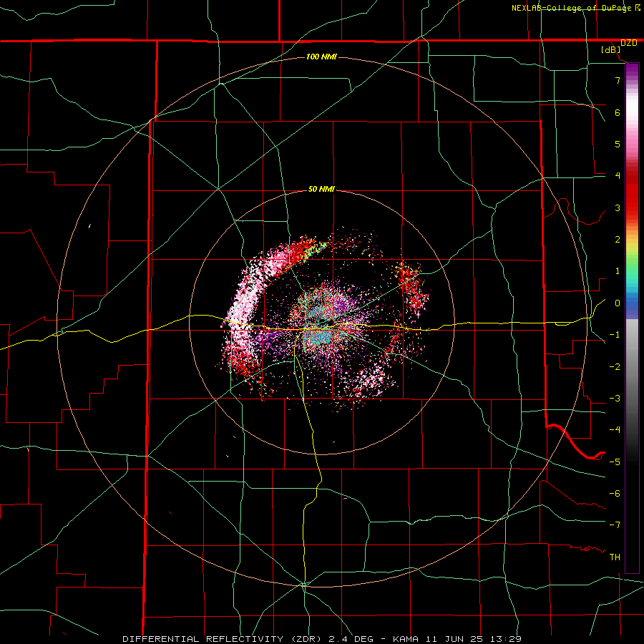
Task: Click the 0 dB label on the color scale
Action: 618,303
